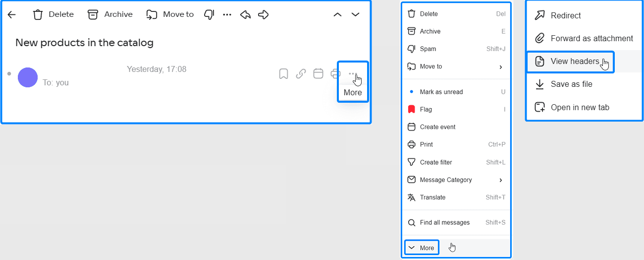
Task: Select Archive in the context menu
Action: [x=456, y=31]
